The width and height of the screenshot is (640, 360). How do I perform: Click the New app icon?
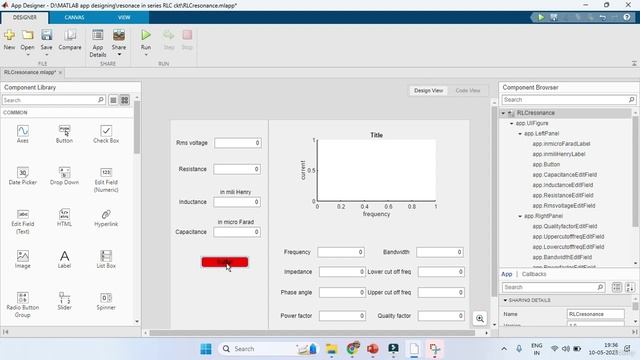(9, 36)
